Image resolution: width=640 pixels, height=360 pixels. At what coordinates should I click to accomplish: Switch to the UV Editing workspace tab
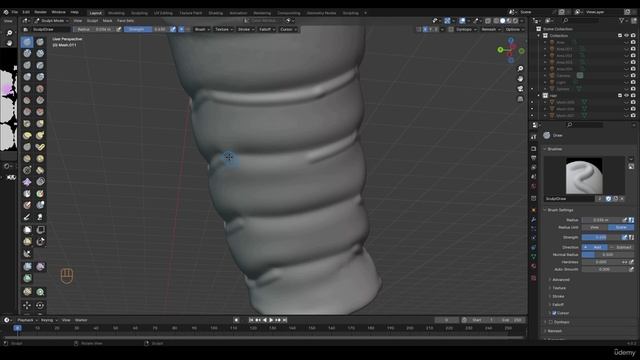click(x=163, y=13)
